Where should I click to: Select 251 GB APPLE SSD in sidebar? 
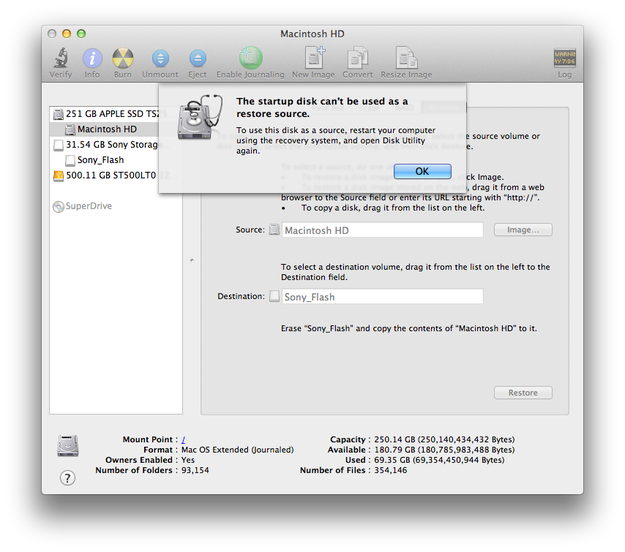pos(106,114)
